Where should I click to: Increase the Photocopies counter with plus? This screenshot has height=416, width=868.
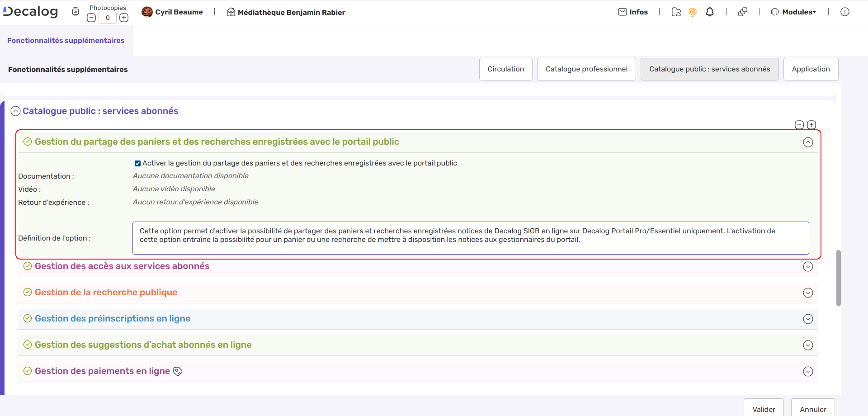pos(124,18)
